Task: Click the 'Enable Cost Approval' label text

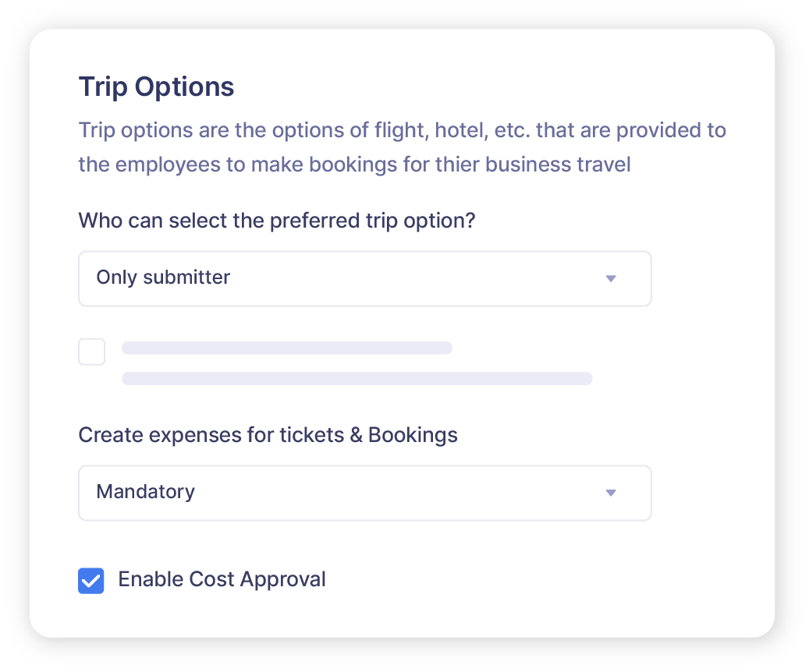Action: [x=221, y=579]
